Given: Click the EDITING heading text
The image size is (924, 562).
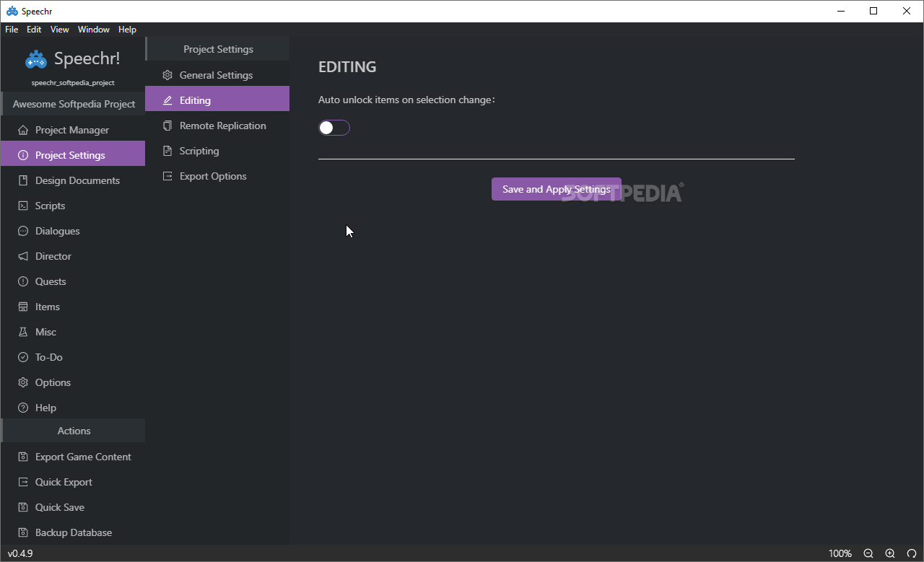Looking at the screenshot, I should [x=347, y=67].
